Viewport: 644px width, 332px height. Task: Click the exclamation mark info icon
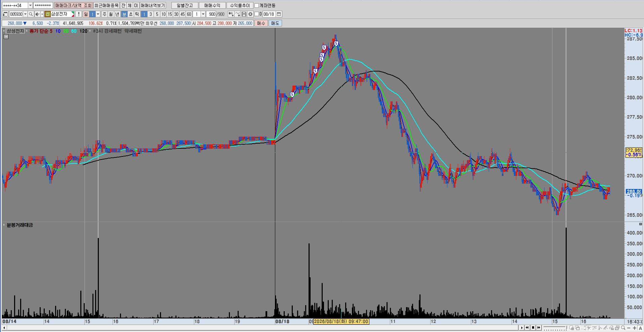[x=79, y=14]
